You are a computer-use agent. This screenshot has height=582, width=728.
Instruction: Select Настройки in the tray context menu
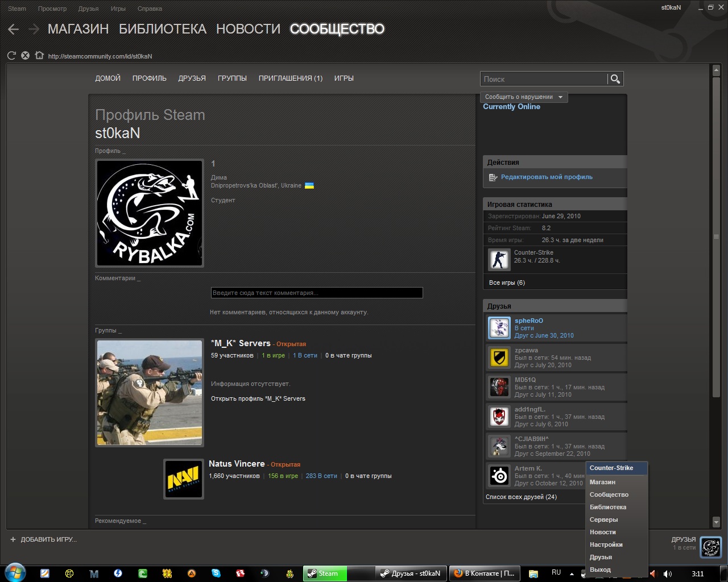point(617,544)
